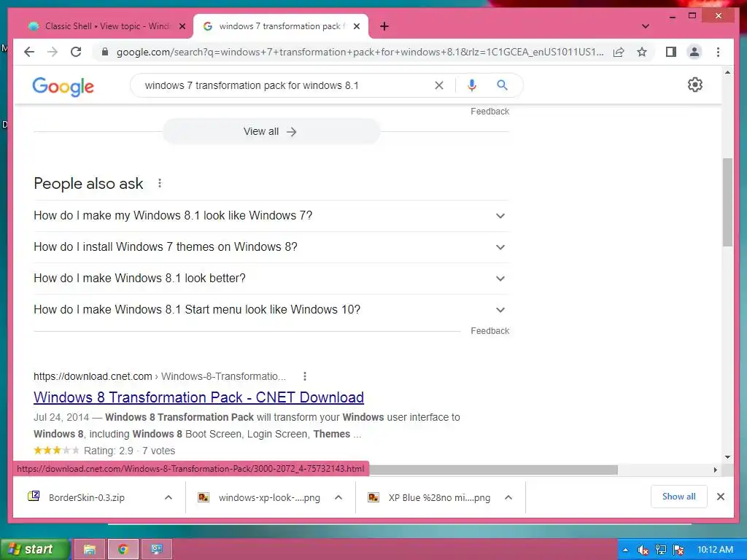Viewport: 747px width, 560px height.
Task: Click the Action Center flag icon
Action: [678, 550]
